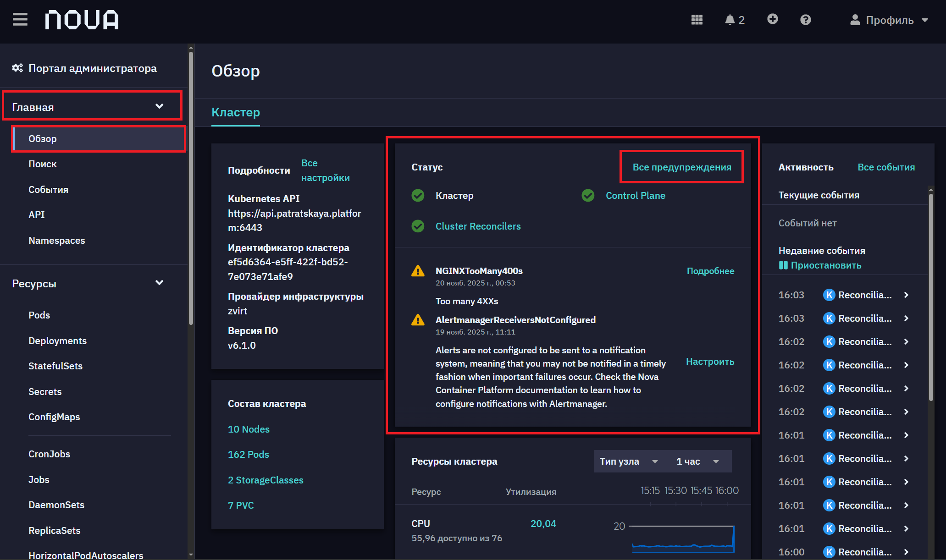This screenshot has width=946, height=560.
Task: Click the plus import icon
Action: [x=772, y=19]
